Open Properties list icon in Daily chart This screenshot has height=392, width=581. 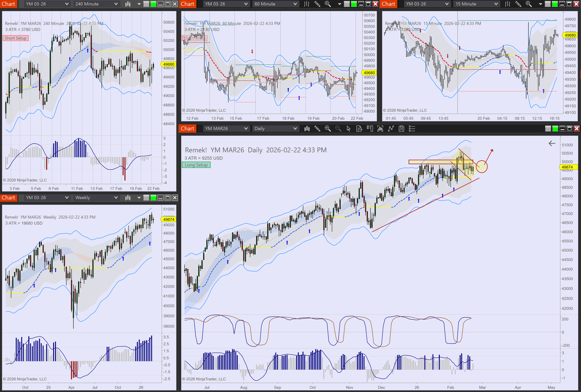tap(412, 129)
